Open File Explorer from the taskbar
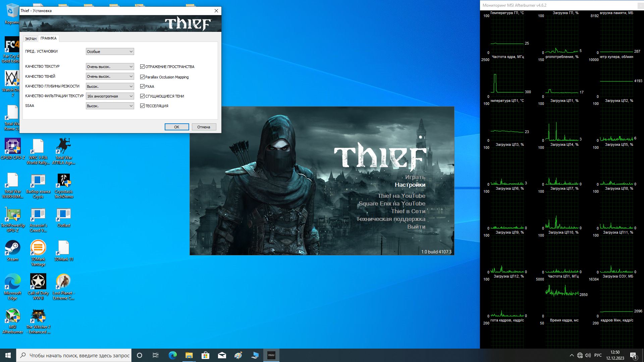The width and height of the screenshot is (644, 362). 189,355
